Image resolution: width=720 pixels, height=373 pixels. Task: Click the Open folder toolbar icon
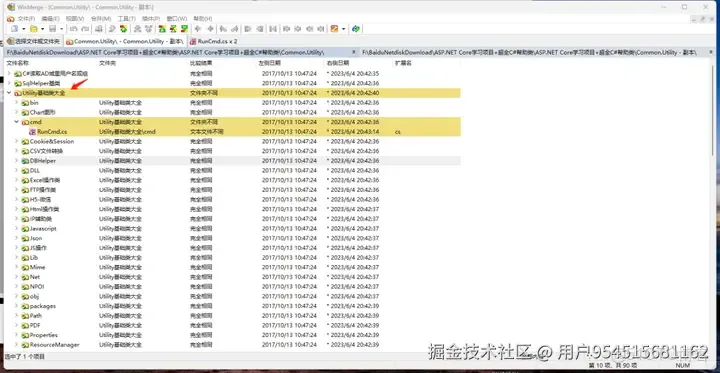(34, 29)
